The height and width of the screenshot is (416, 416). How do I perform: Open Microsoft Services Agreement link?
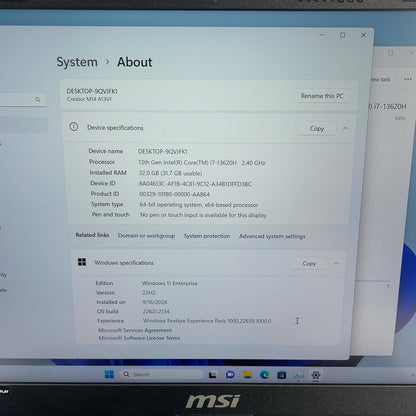tap(135, 330)
